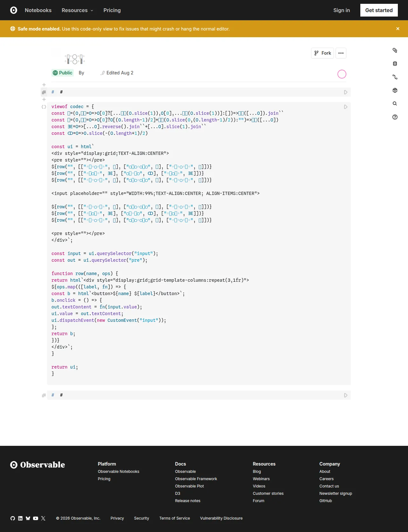Click the Public visibility badge

63,73
